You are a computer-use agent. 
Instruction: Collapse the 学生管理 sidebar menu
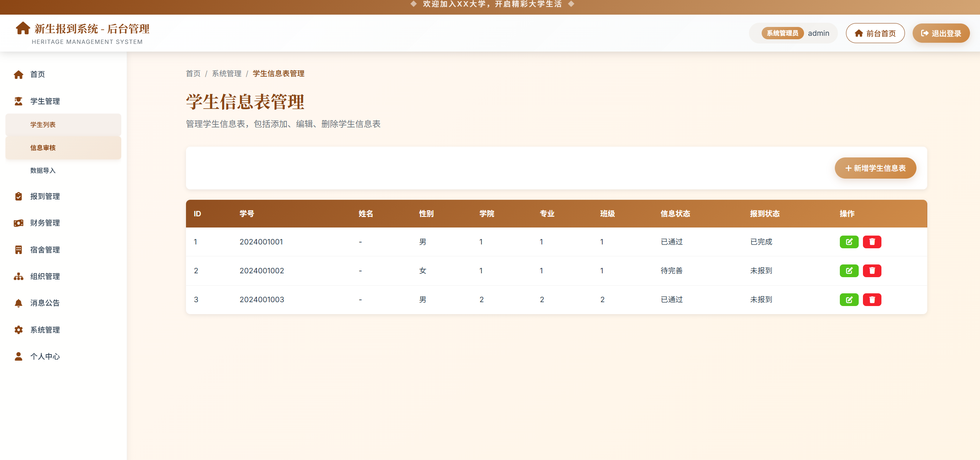tap(45, 101)
